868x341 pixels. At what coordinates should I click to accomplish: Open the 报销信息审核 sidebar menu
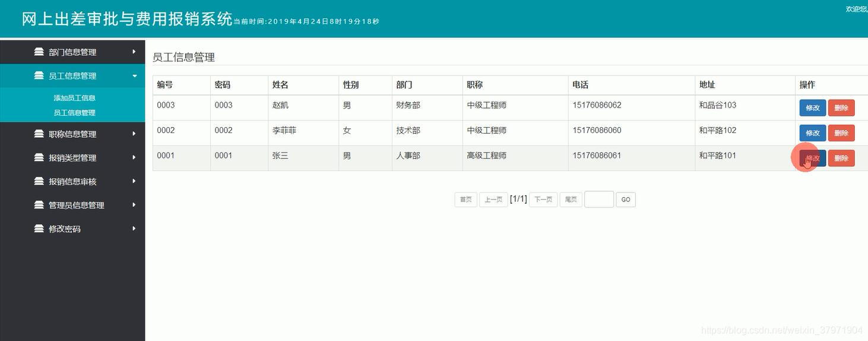pos(72,182)
